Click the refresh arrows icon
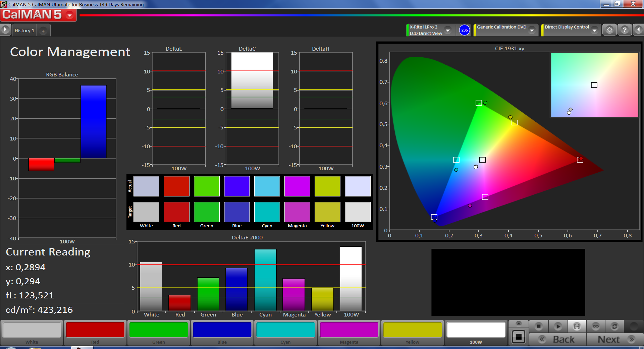The width and height of the screenshot is (644, 349). 614,326
